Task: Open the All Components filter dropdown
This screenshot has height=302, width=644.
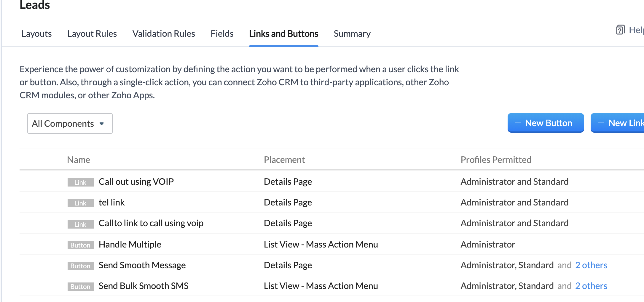Action: click(70, 123)
